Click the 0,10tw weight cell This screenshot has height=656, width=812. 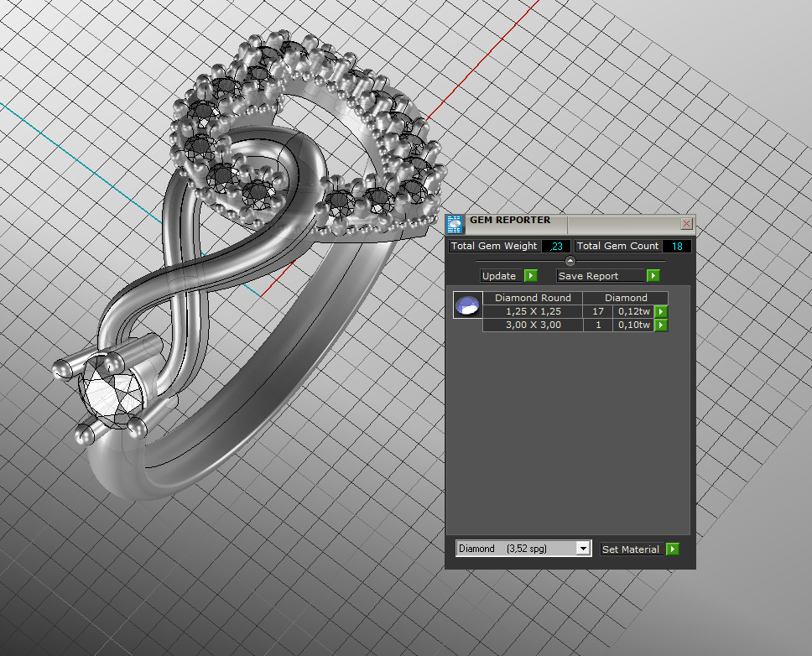pos(633,325)
